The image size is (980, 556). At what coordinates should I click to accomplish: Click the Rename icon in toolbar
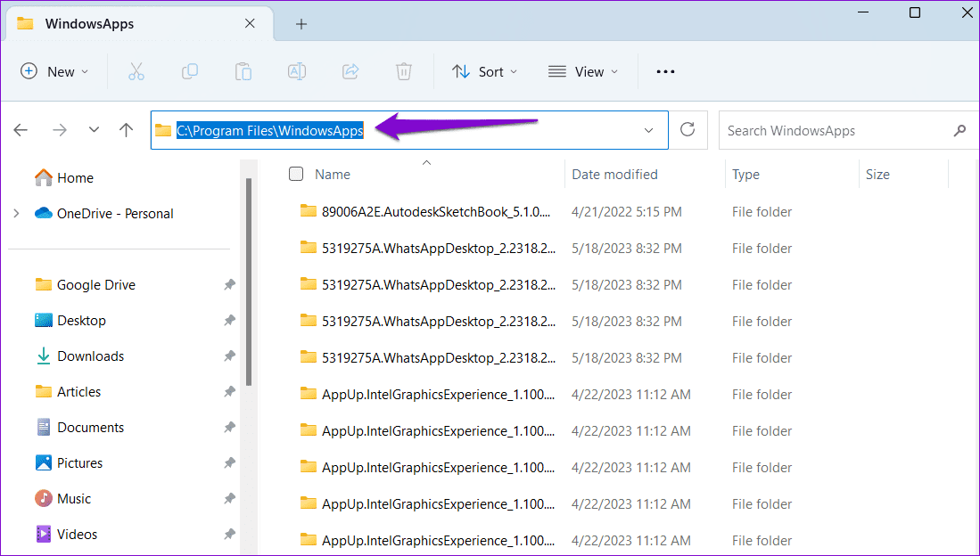click(x=296, y=72)
